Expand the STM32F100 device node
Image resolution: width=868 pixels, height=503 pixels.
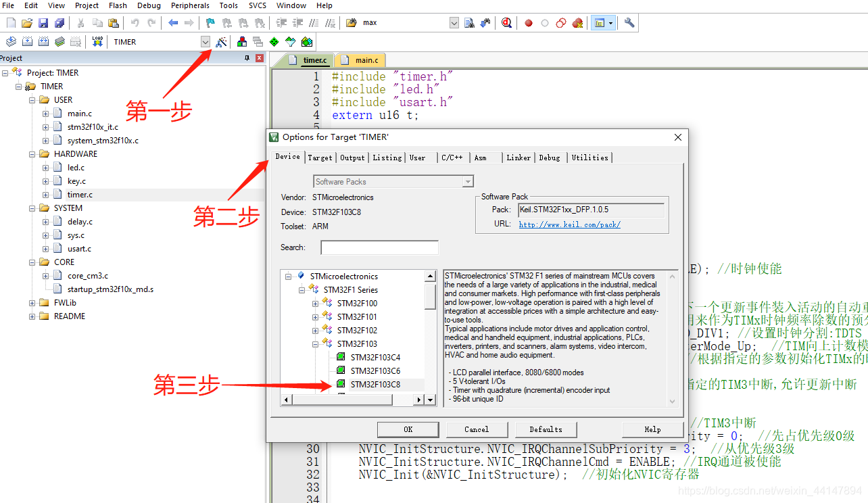pos(315,304)
